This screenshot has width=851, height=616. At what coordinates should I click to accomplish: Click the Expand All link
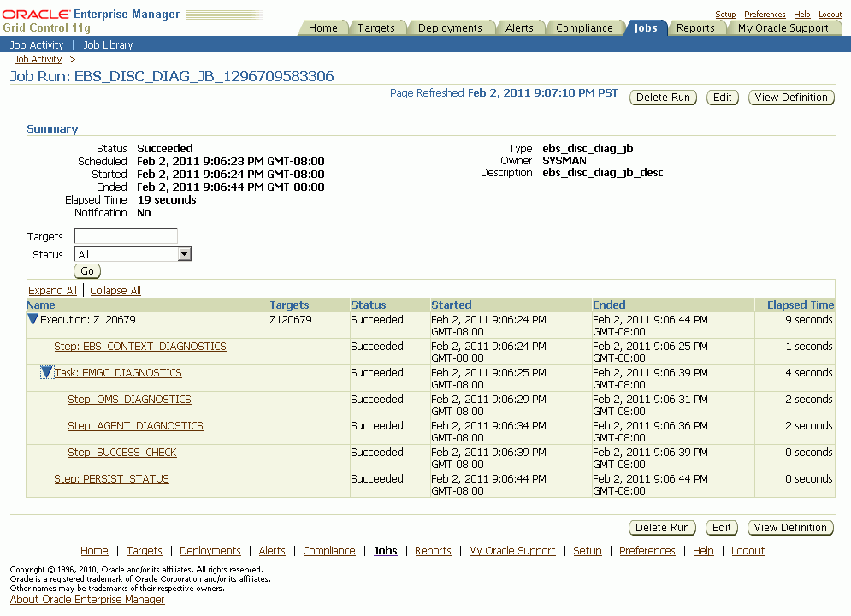tap(53, 290)
